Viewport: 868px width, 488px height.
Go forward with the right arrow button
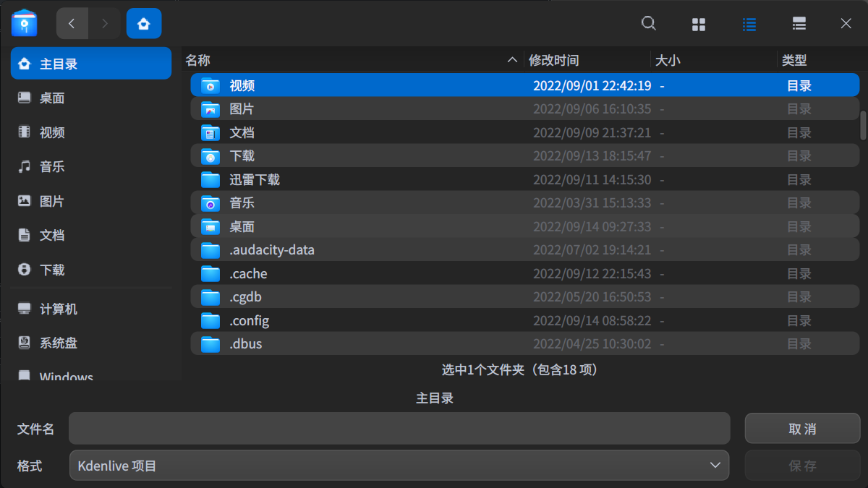point(105,24)
